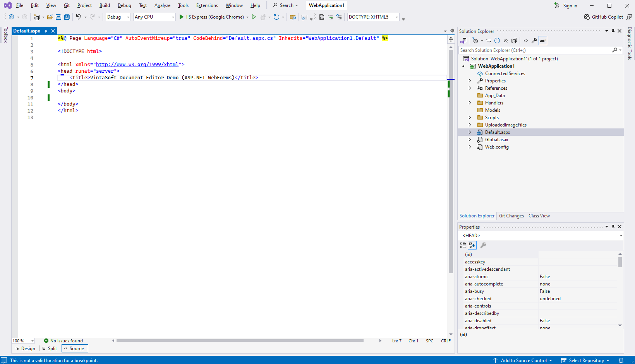Click the editor horizontal scrollbar thumb
The height and width of the screenshot is (364, 635).
coord(240,341)
